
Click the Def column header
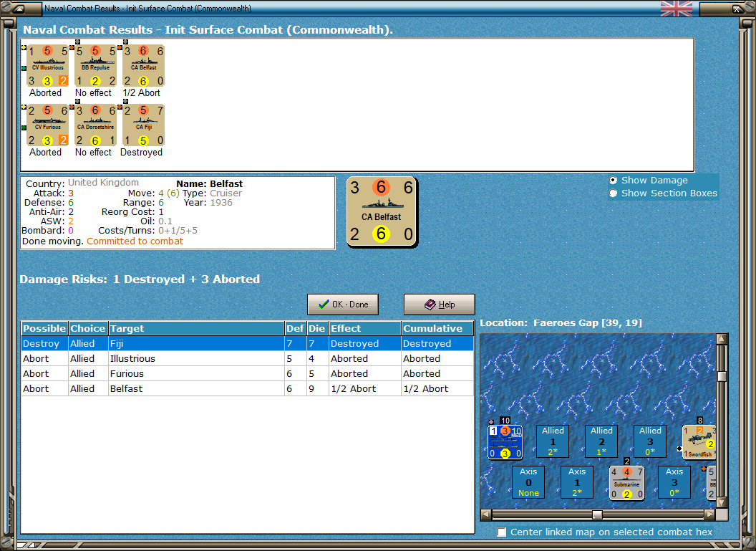[x=295, y=329]
